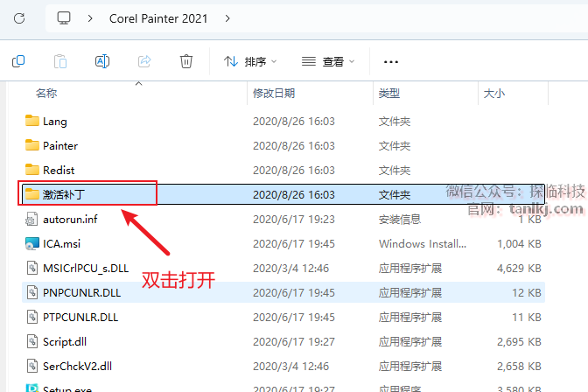Click the 2,695 KB size cell
The height and width of the screenshot is (392, 588).
point(519,342)
